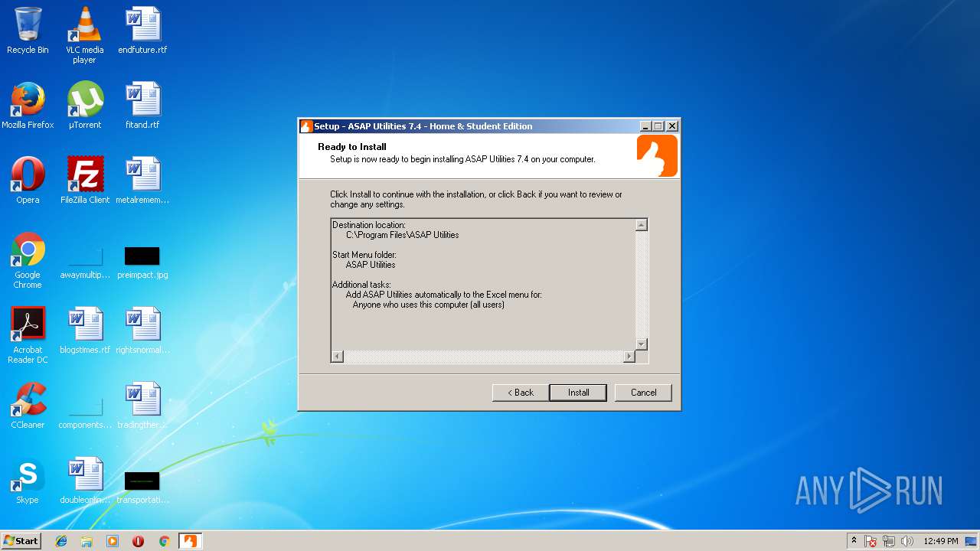Screen dimensions: 980x551
Task: Go back with the Back button
Action: click(520, 393)
